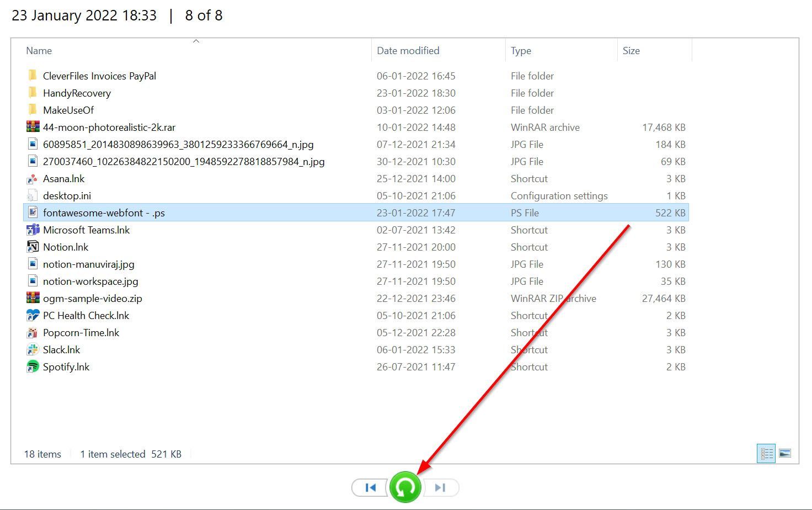This screenshot has height=510, width=812.
Task: Click the Configuration settings type cell
Action: point(559,196)
